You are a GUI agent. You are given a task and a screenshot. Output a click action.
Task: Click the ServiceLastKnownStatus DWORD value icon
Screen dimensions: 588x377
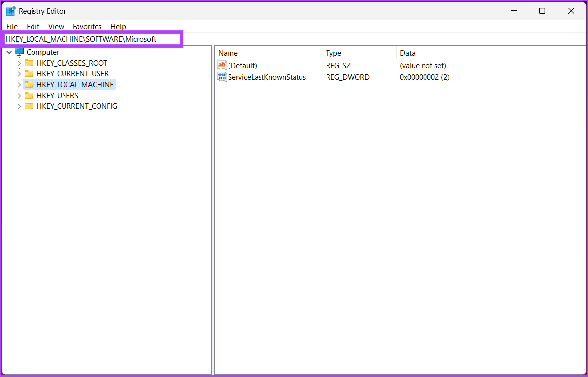coord(222,77)
